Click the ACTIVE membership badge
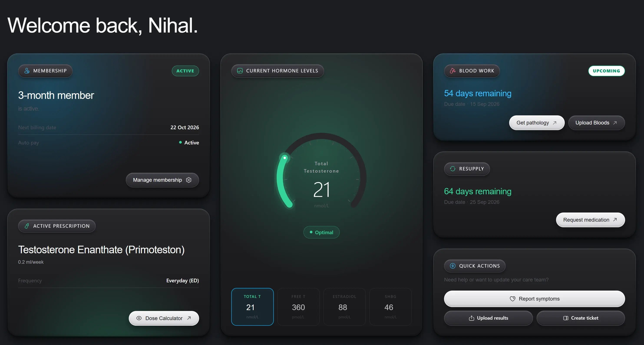 point(185,71)
